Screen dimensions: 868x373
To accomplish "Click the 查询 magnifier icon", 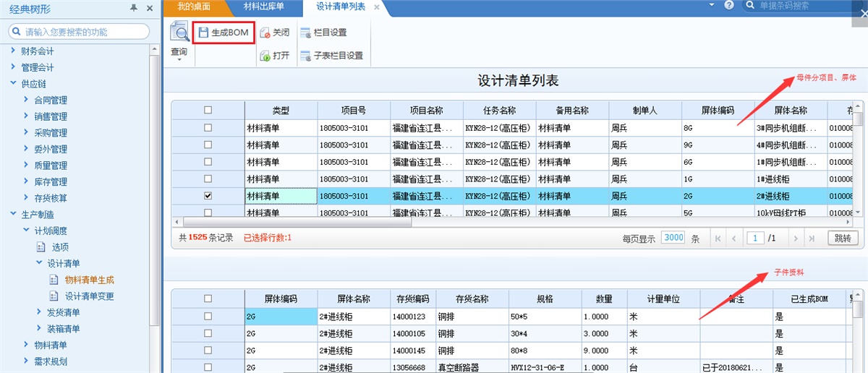I will (x=179, y=32).
